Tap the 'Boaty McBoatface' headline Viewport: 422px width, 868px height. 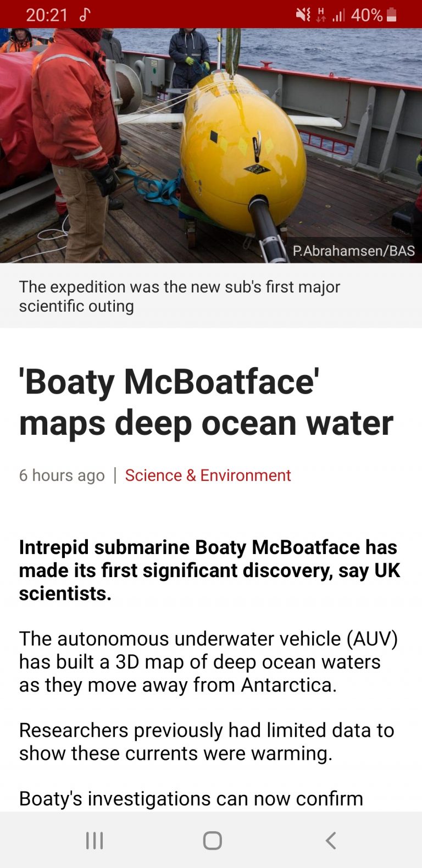206,402
